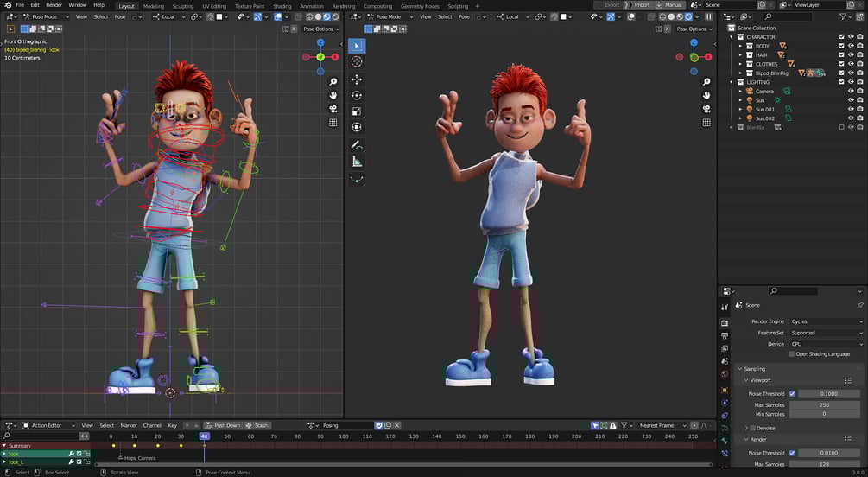Screen dimensions: 868x477
Task: Hide the HAIR collection with eye icon
Action: pyautogui.click(x=851, y=54)
